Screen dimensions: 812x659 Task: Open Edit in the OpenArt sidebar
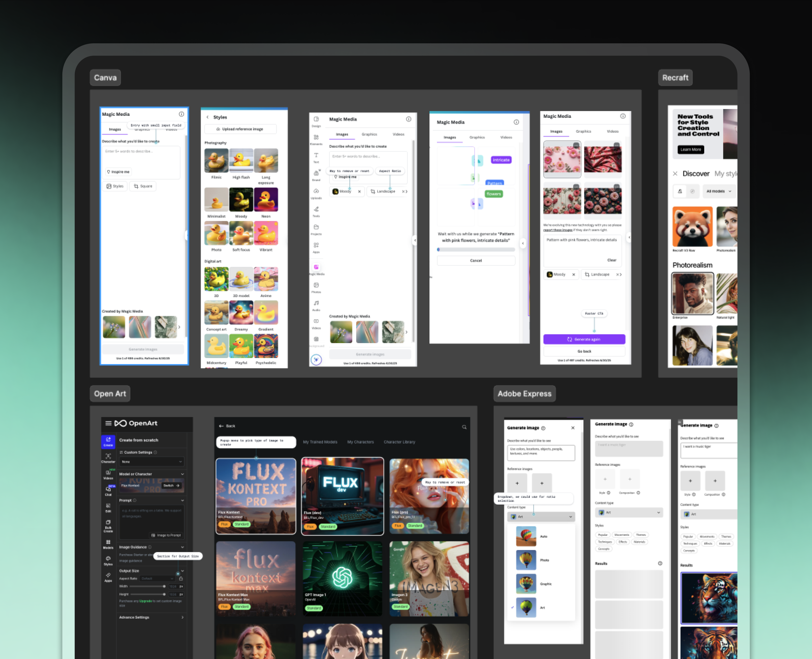[108, 508]
